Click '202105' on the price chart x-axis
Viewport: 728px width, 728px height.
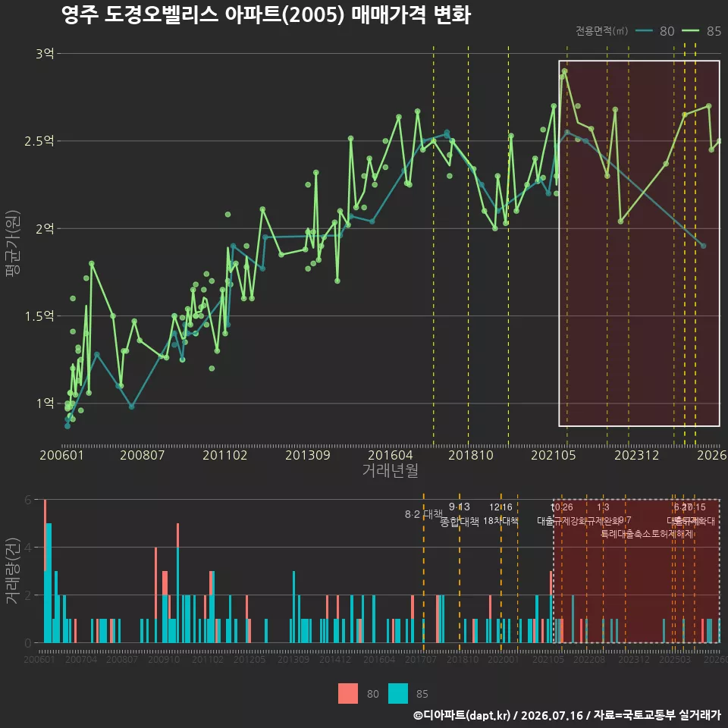point(554,455)
